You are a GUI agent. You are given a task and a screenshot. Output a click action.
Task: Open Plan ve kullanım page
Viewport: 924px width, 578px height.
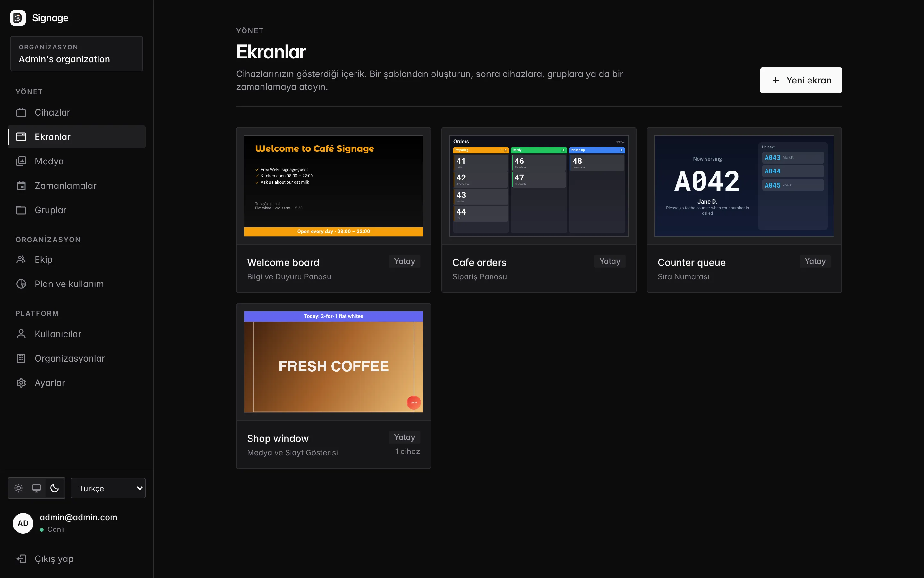pos(77,284)
